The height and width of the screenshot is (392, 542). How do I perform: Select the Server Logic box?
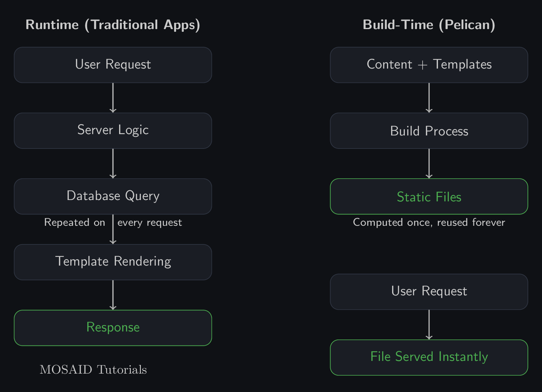(113, 131)
